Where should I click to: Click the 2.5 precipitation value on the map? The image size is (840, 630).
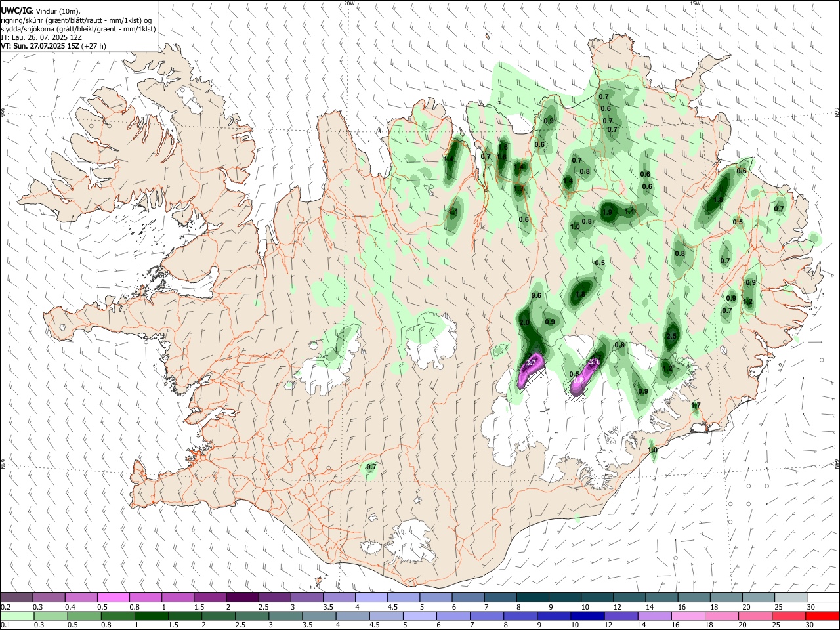click(x=671, y=336)
